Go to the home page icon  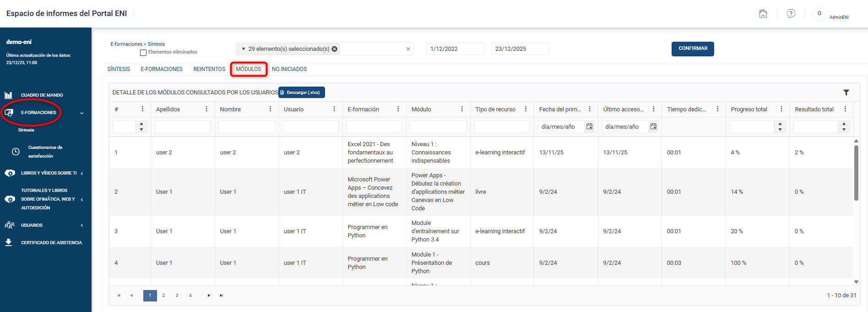click(763, 14)
